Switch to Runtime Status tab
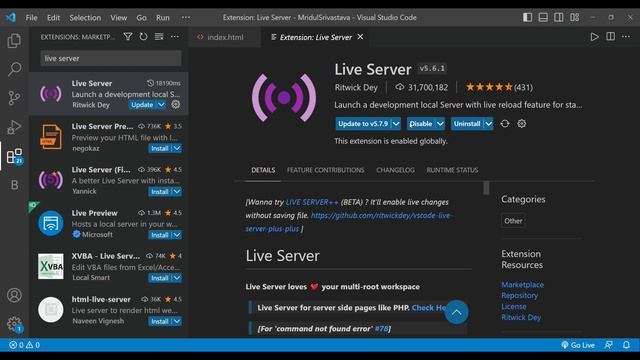 pyautogui.click(x=452, y=170)
